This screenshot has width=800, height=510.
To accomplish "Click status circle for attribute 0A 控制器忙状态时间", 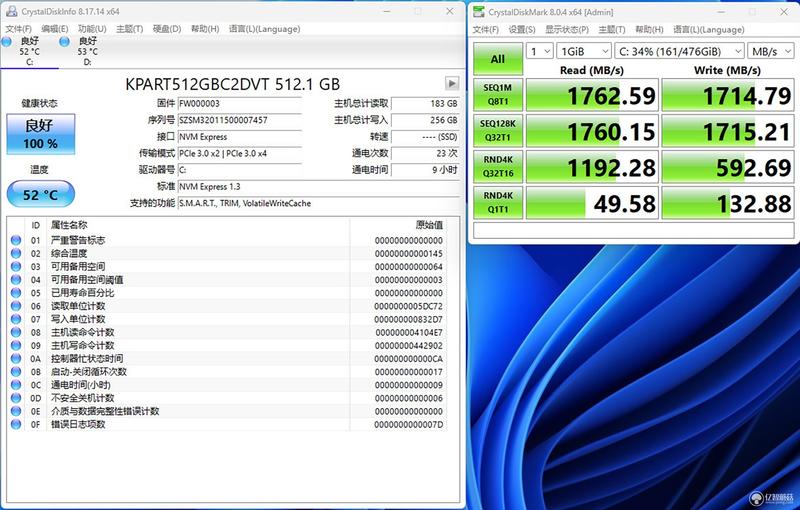I will click(16, 359).
